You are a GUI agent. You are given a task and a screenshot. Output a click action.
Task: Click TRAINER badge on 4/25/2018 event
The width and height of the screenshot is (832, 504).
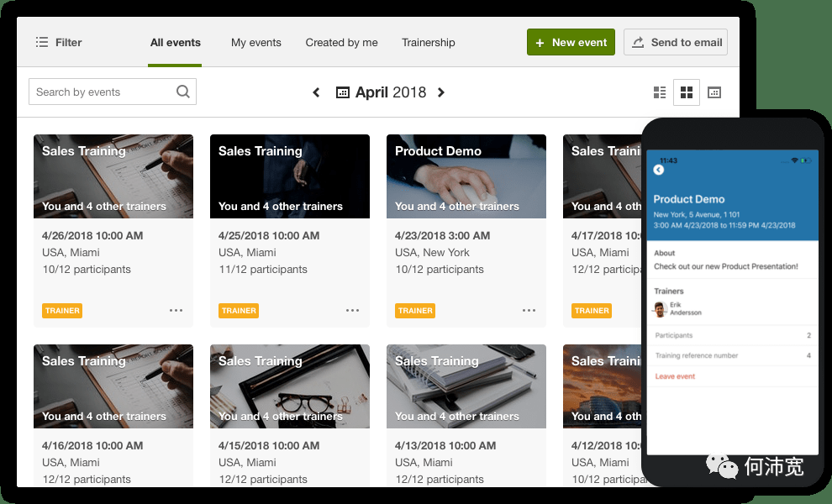239,311
